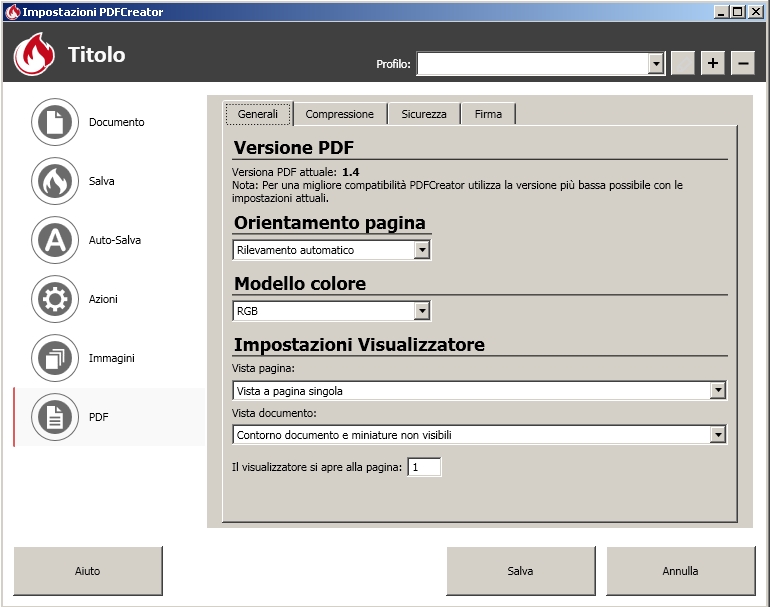Expand Orientamento pagina dropdown arrow
This screenshot has height=607, width=770.
coord(422,250)
